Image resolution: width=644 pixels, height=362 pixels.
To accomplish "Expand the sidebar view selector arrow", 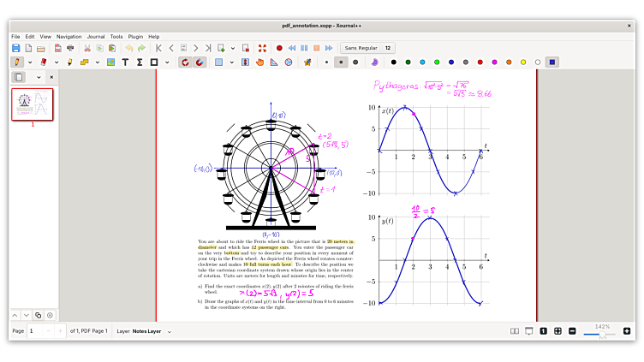I will [39, 77].
